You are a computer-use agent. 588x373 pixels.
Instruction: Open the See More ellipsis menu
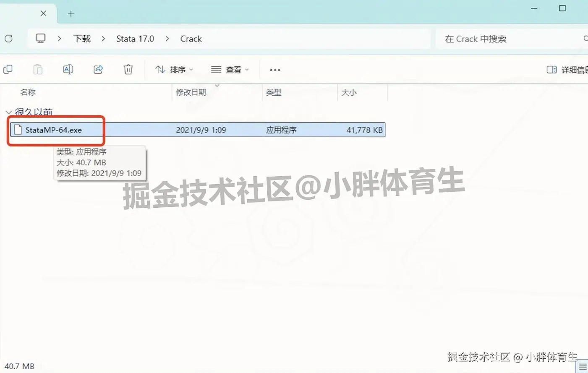pyautogui.click(x=275, y=70)
